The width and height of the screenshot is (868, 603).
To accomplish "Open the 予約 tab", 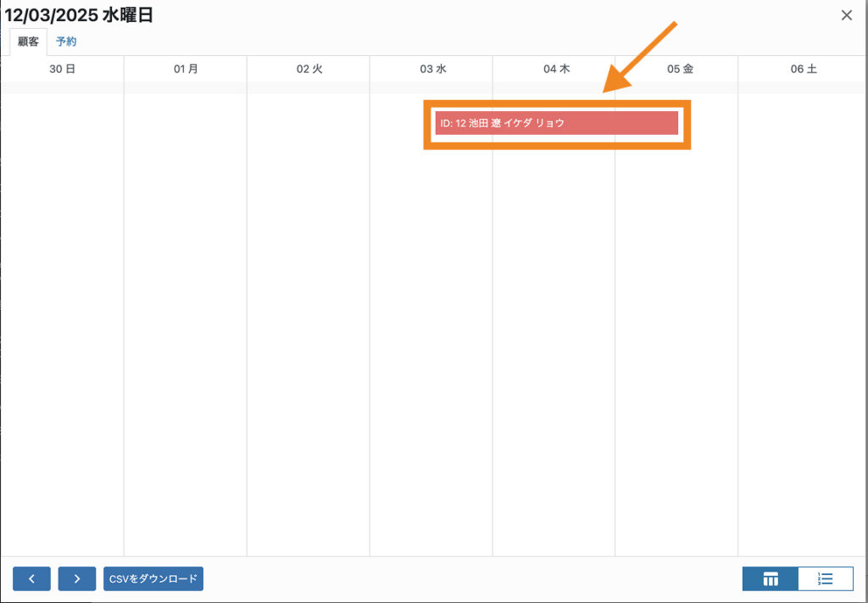I will click(x=66, y=42).
